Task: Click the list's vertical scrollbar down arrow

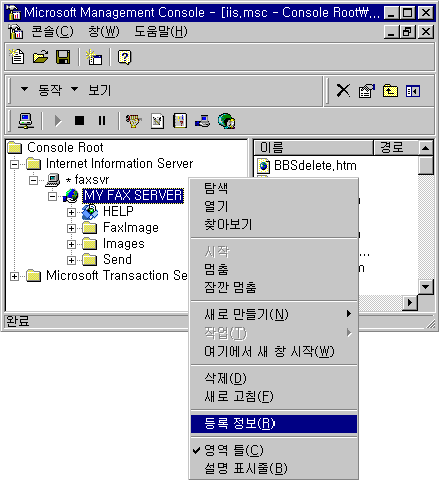Action: [x=426, y=286]
